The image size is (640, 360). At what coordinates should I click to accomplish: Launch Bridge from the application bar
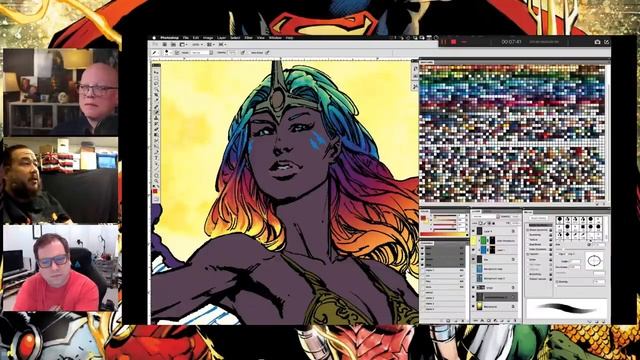click(x=164, y=44)
